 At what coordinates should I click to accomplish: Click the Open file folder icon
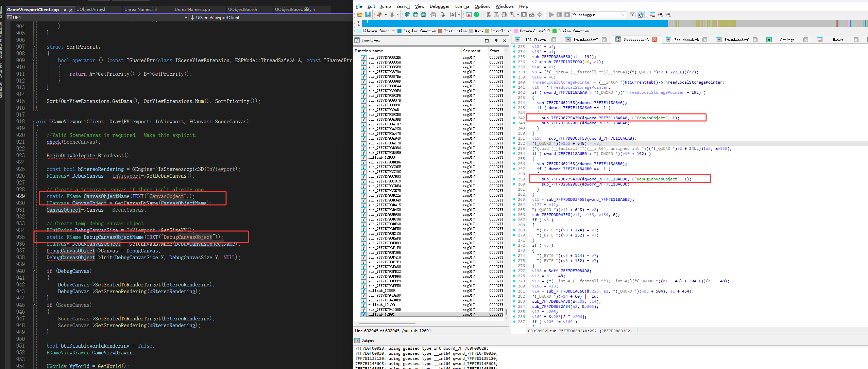click(360, 15)
